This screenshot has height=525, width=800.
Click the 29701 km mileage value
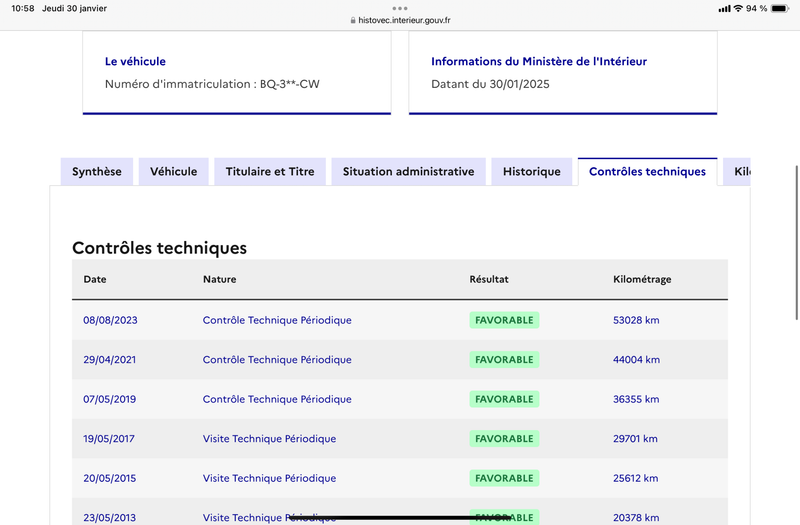[x=635, y=439]
